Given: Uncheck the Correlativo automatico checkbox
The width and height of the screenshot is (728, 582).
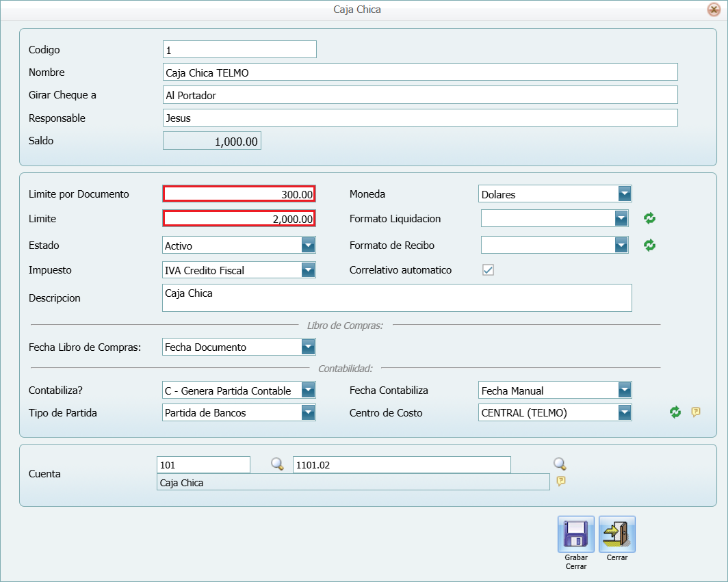Looking at the screenshot, I should pyautogui.click(x=488, y=270).
